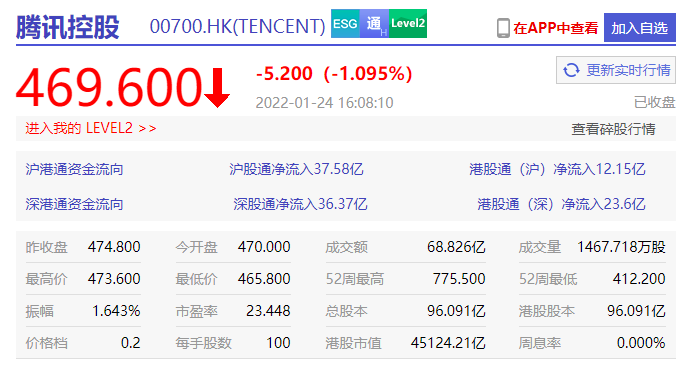This screenshot has width=677, height=374.
Task: Click timestamp 2022-01-24 16:08:10
Action: (x=324, y=103)
